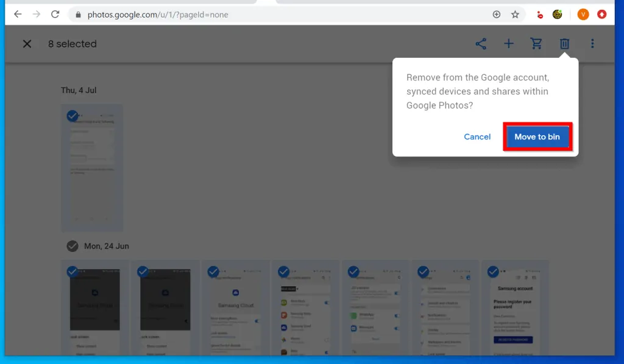Open the Samsung account screenshot thumbnail
The width and height of the screenshot is (624, 364).
tap(515, 310)
